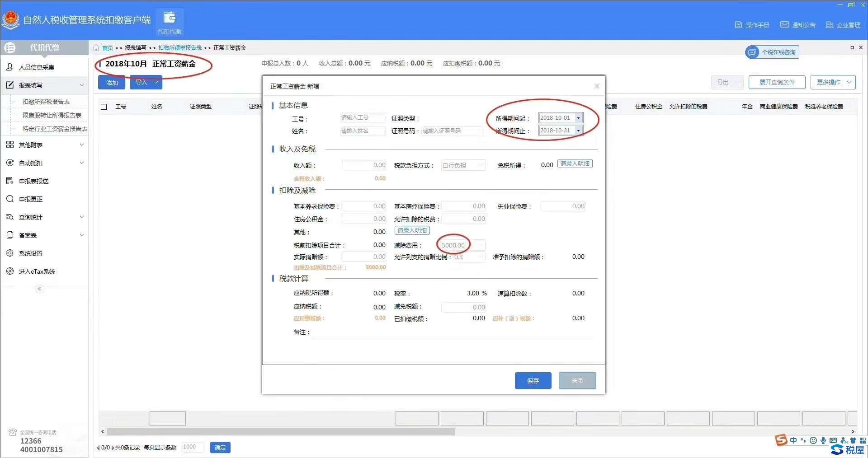868x458 pixels.
Task: Click the 工号 input field
Action: click(x=363, y=117)
